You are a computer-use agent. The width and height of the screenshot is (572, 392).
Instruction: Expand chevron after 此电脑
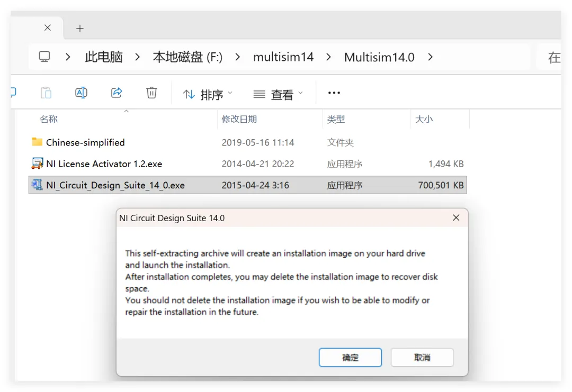[x=138, y=57]
